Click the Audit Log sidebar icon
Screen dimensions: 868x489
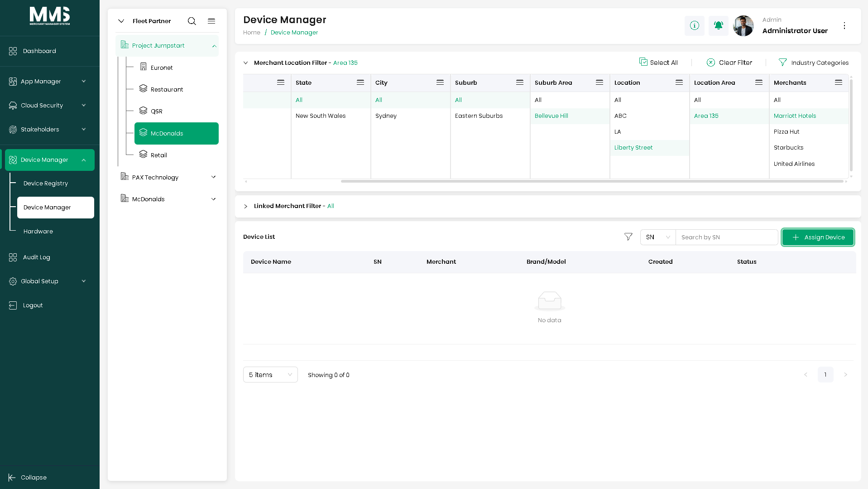click(x=13, y=257)
